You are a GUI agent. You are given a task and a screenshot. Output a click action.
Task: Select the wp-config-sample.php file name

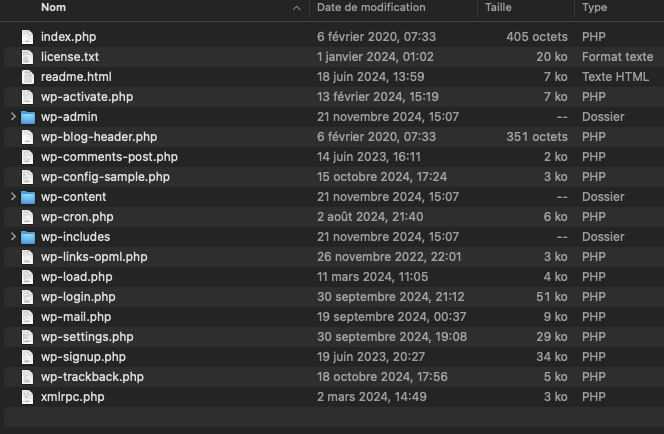point(105,177)
